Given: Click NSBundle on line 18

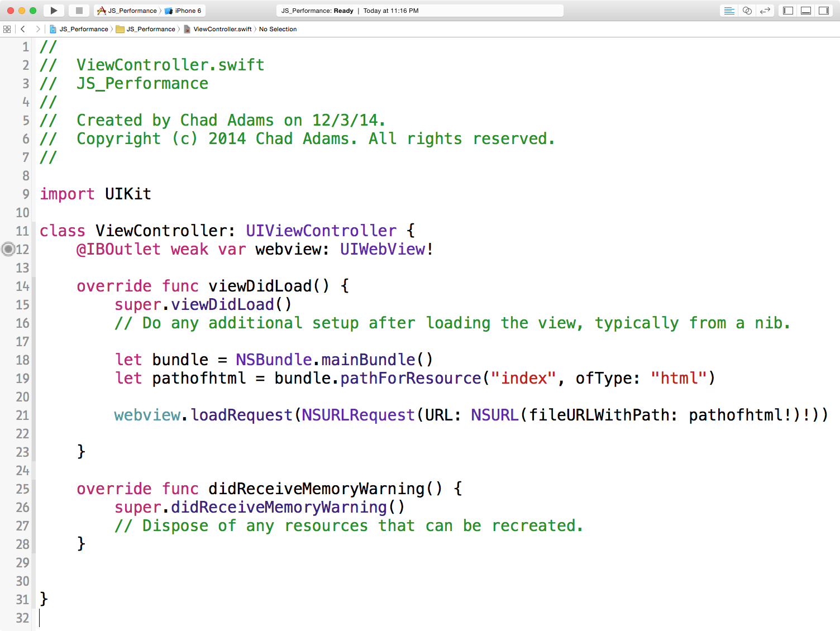Looking at the screenshot, I should coord(274,360).
